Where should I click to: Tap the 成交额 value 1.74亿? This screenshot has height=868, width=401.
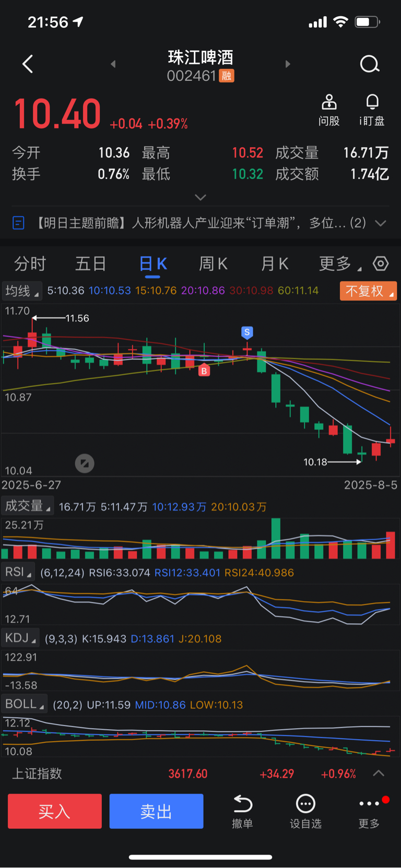(x=370, y=174)
